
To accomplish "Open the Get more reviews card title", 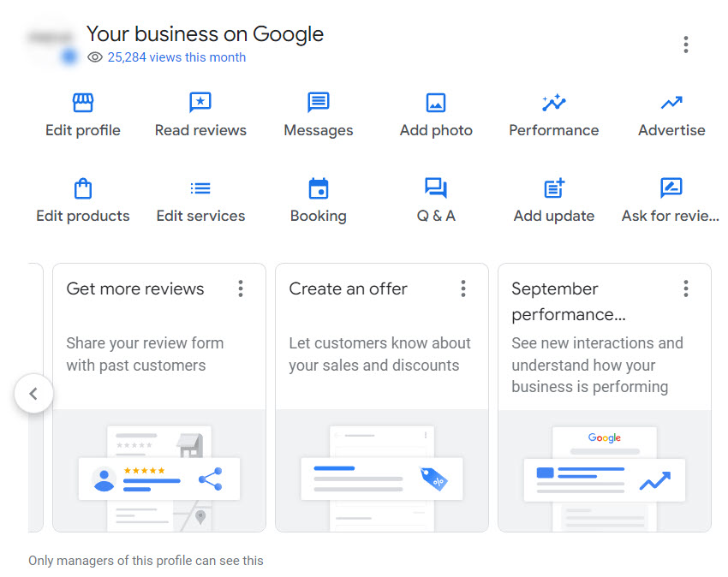I will (135, 288).
